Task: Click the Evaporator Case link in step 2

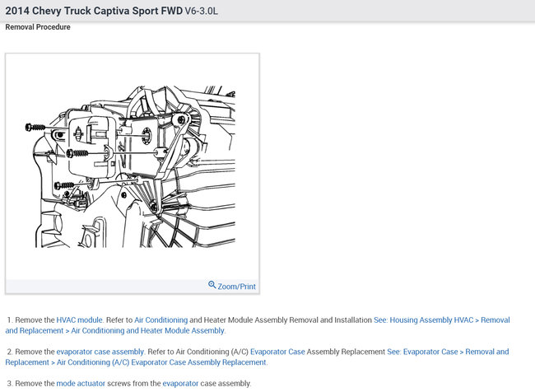Action: (x=277, y=352)
